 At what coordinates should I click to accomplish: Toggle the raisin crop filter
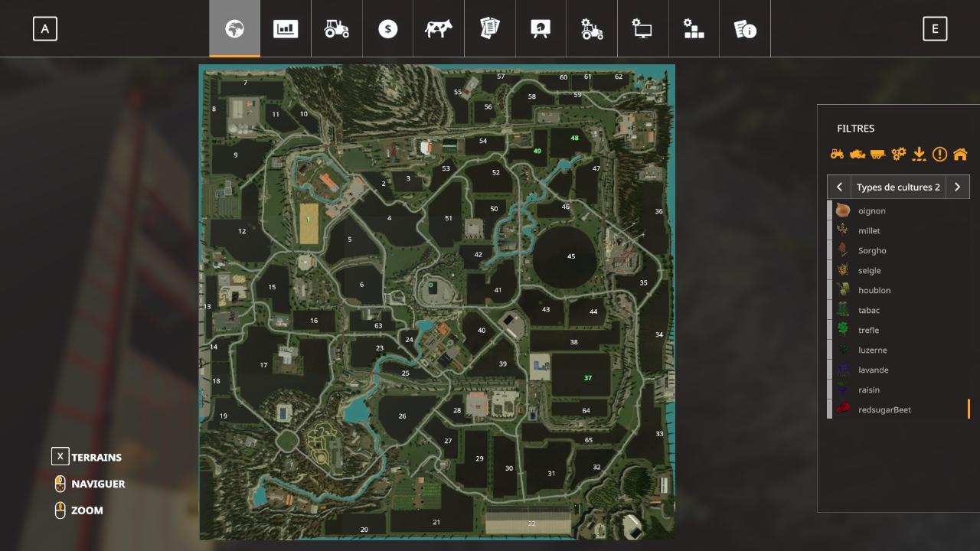click(x=898, y=390)
